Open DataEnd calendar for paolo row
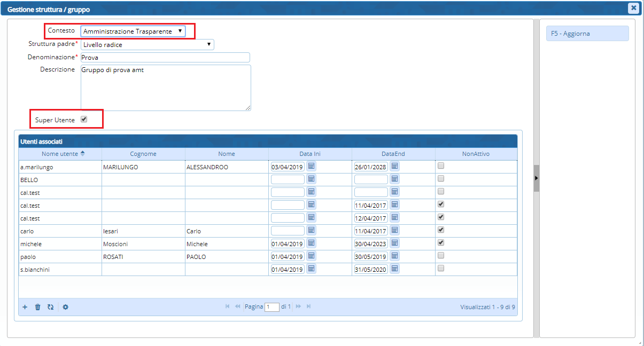The height and width of the screenshot is (346, 644). [x=395, y=256]
